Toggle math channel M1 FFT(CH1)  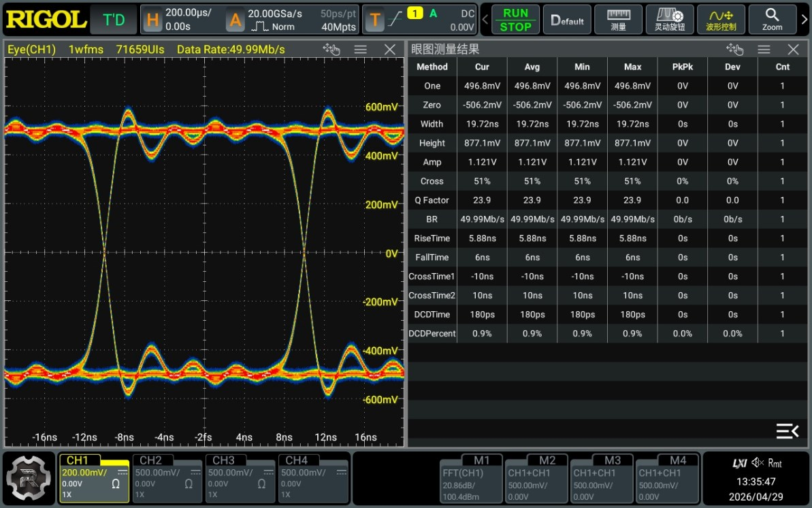[x=471, y=479]
